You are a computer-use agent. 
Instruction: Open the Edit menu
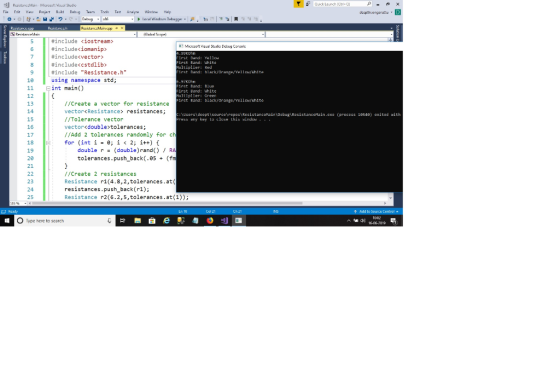click(17, 12)
